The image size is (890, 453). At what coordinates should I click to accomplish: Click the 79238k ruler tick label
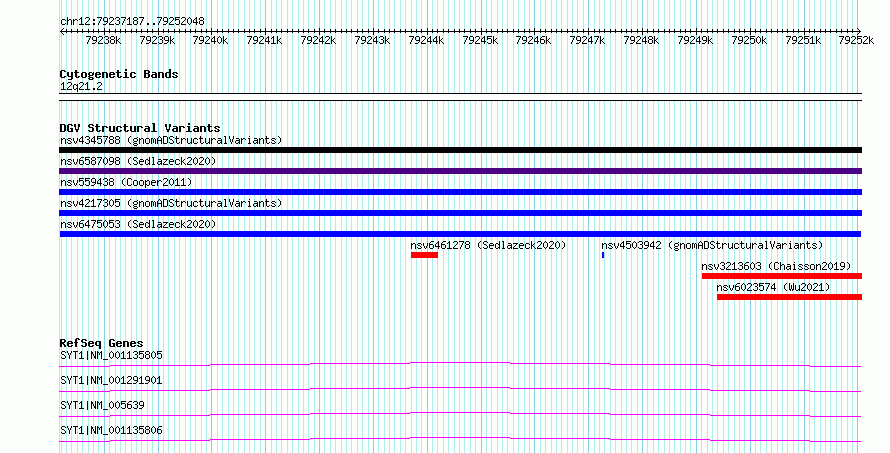tap(103, 40)
